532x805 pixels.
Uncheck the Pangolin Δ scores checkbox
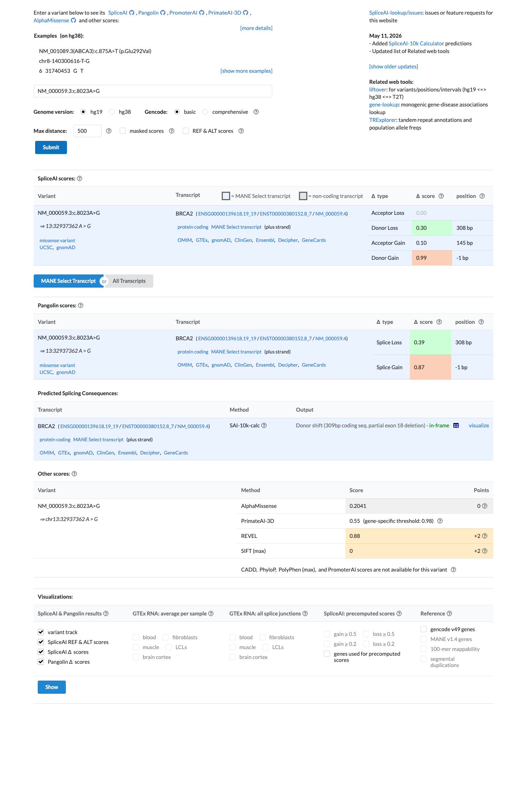(41, 662)
